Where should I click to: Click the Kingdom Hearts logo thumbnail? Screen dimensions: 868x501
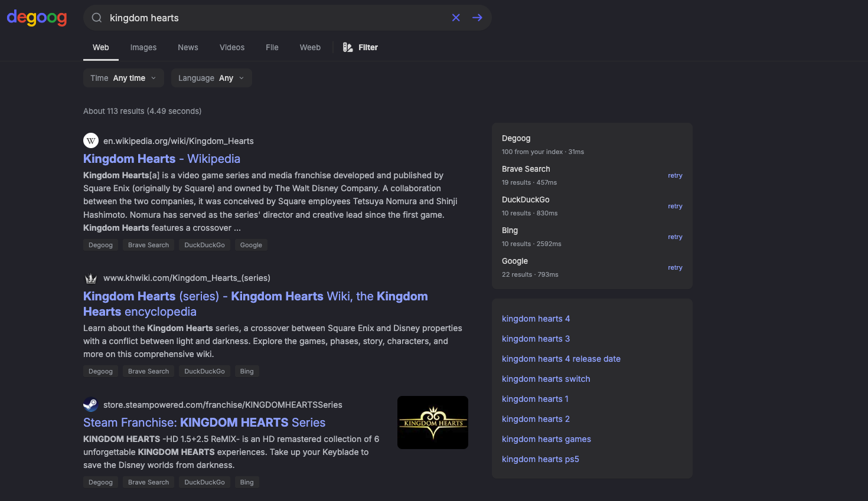pos(433,423)
